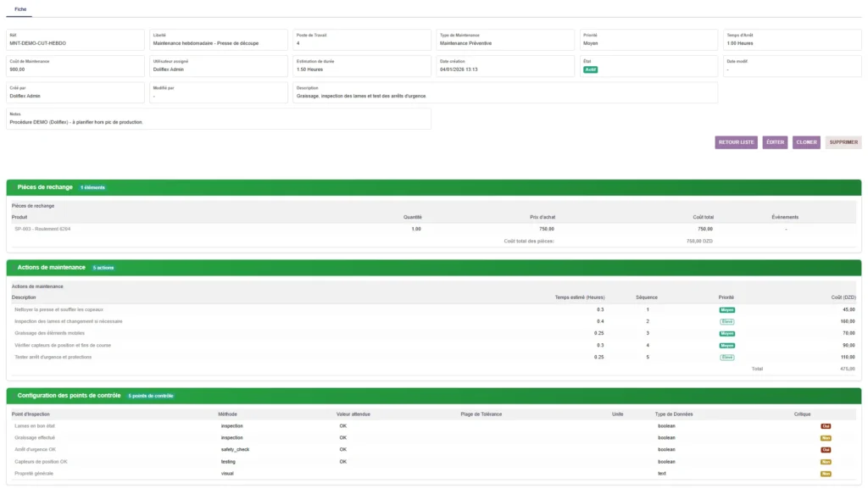Click the Oui critical badge for 'Lames en bon état'
Viewport: 868px width, 489px height.
(825, 426)
